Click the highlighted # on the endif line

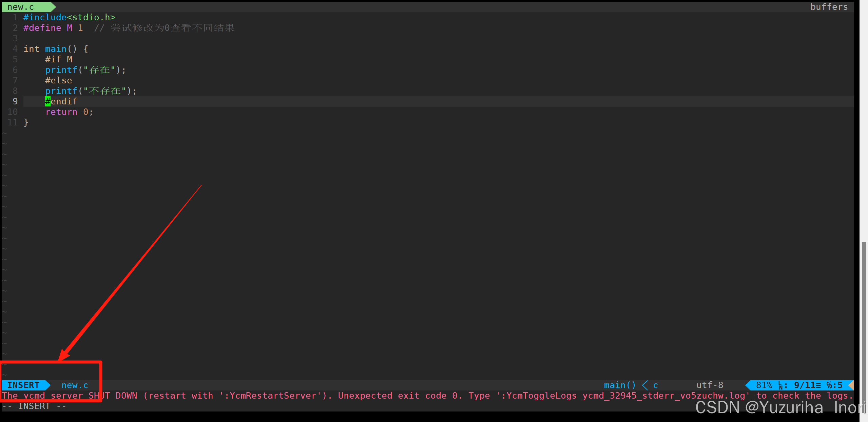coord(47,101)
